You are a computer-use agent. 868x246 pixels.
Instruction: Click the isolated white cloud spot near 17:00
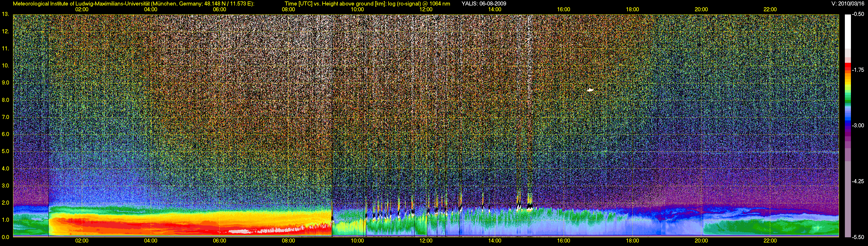590,90
